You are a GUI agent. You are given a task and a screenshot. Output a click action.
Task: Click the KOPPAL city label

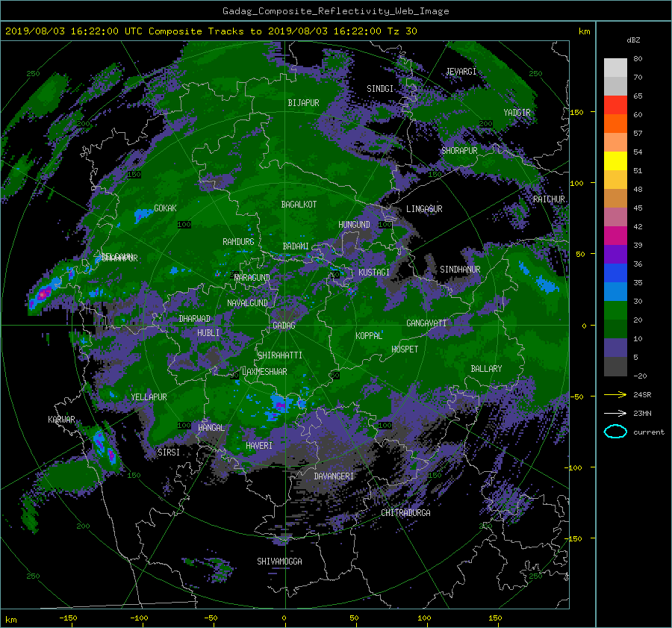click(x=369, y=335)
